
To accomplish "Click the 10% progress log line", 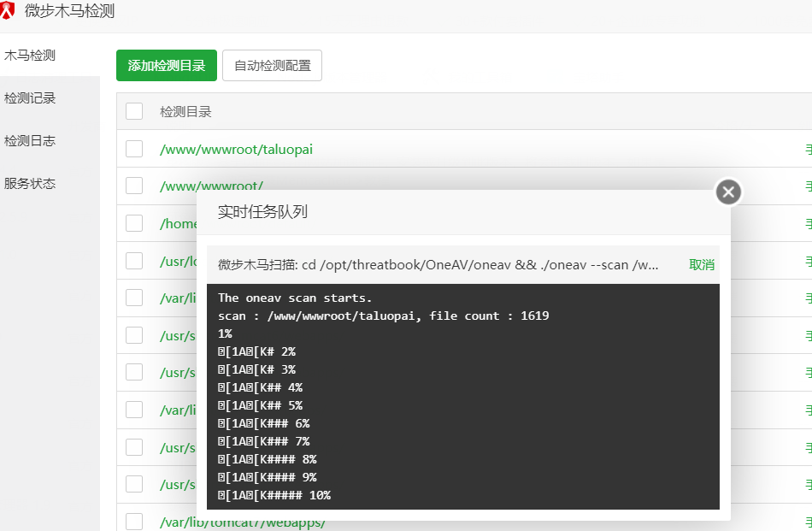I will (274, 495).
